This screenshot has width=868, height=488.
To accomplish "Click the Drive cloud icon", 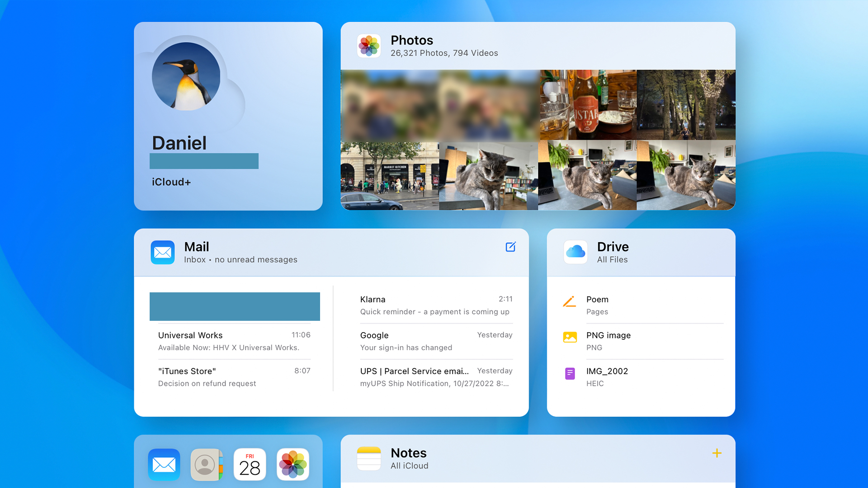I will [575, 252].
